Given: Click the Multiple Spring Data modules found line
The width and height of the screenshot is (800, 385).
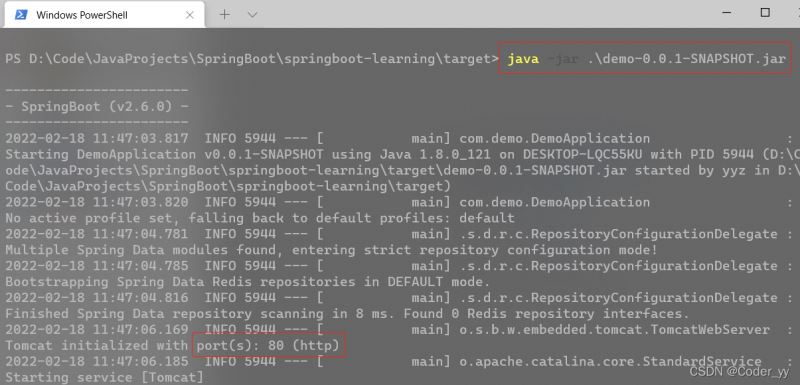Looking at the screenshot, I should point(331,250).
